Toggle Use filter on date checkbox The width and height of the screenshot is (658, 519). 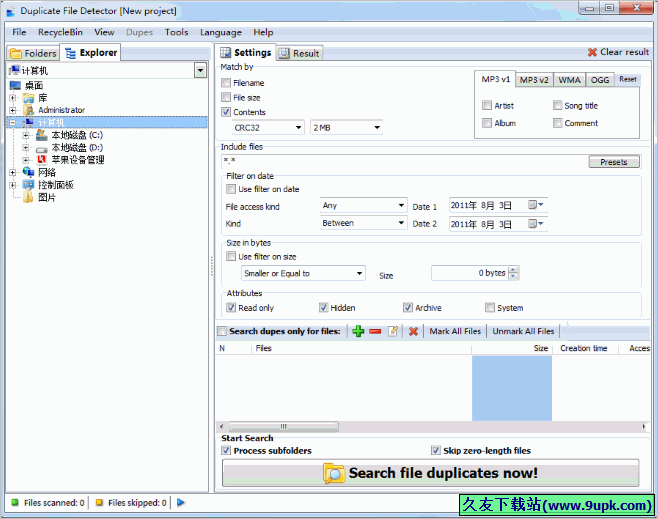(x=231, y=189)
